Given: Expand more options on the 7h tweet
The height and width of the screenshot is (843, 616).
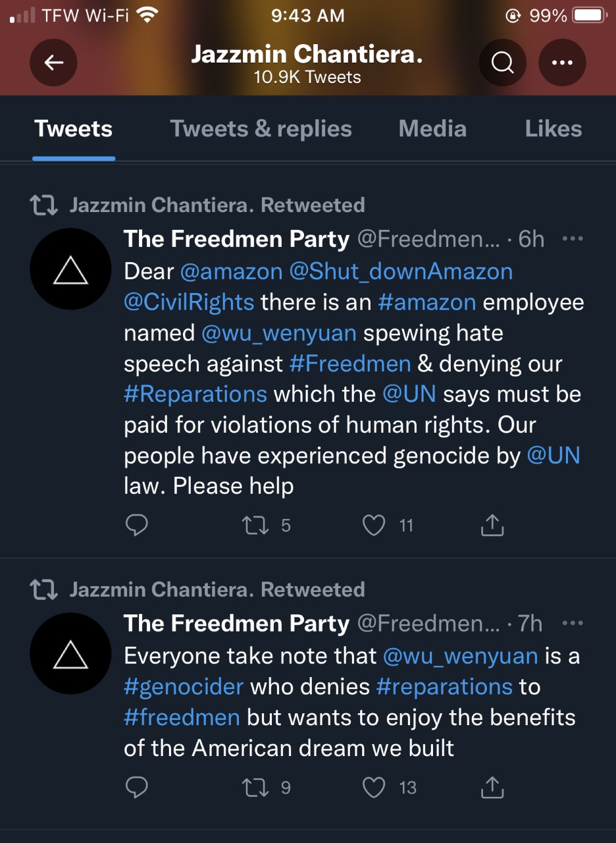Looking at the screenshot, I should 573,623.
